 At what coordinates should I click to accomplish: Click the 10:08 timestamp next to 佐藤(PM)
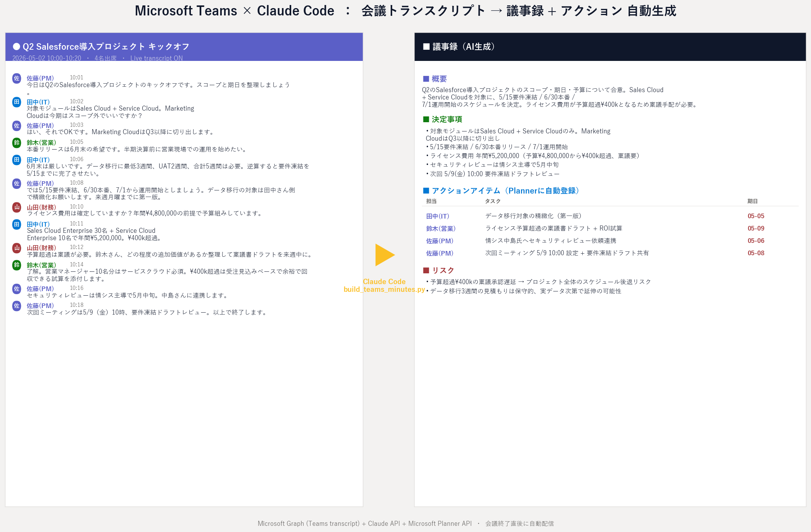(76, 183)
